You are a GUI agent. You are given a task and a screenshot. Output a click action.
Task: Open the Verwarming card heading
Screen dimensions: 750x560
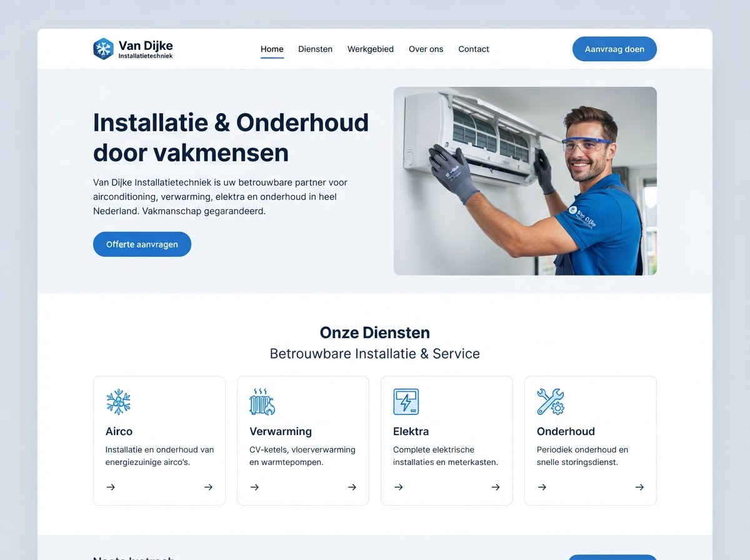tap(281, 431)
